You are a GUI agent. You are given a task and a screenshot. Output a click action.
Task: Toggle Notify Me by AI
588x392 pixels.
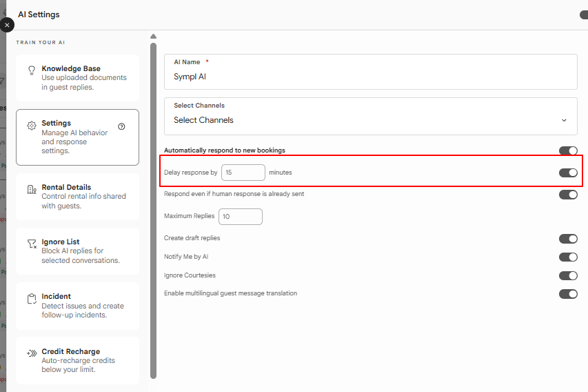click(568, 257)
